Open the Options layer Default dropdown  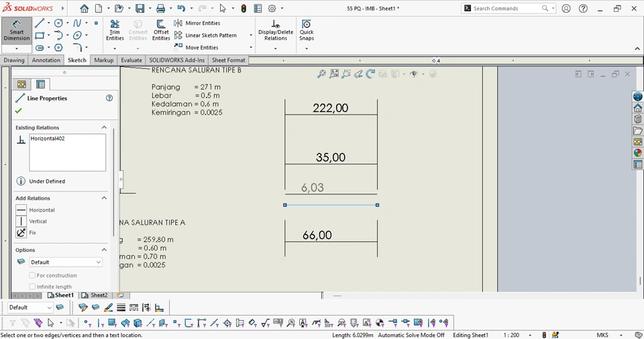65,262
